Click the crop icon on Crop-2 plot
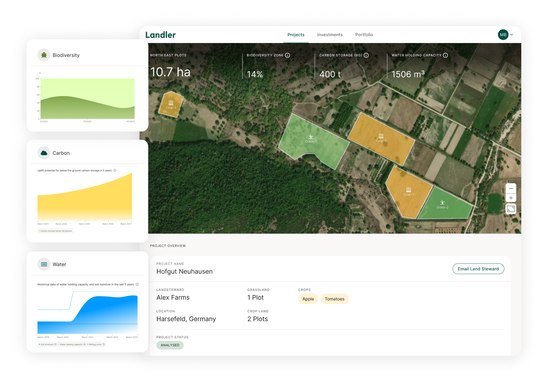The image size is (548, 392). point(381,135)
